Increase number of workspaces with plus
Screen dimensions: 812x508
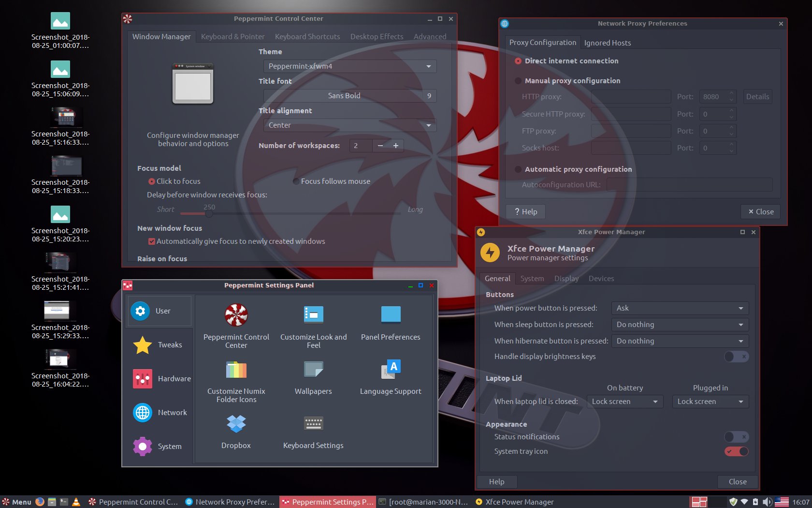pyautogui.click(x=395, y=146)
